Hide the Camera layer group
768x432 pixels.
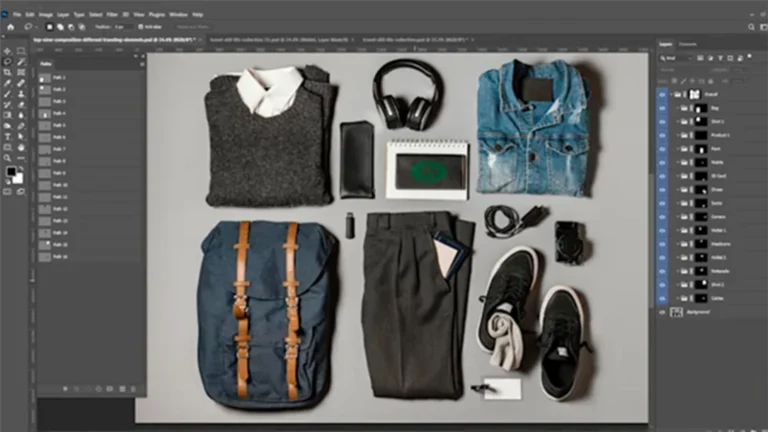(x=662, y=216)
